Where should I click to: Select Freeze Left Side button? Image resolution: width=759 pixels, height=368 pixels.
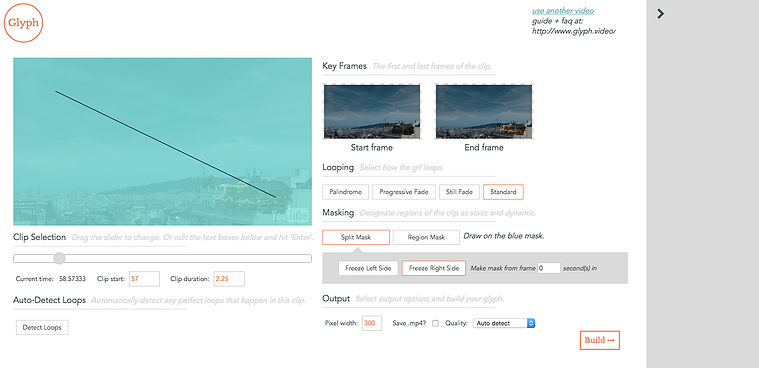tap(368, 268)
